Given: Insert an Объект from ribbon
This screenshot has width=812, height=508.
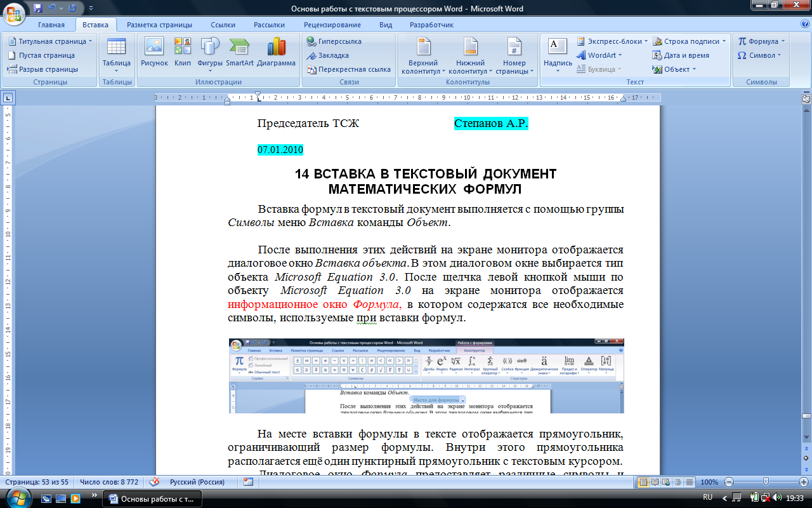Looking at the screenshot, I should pos(675,69).
